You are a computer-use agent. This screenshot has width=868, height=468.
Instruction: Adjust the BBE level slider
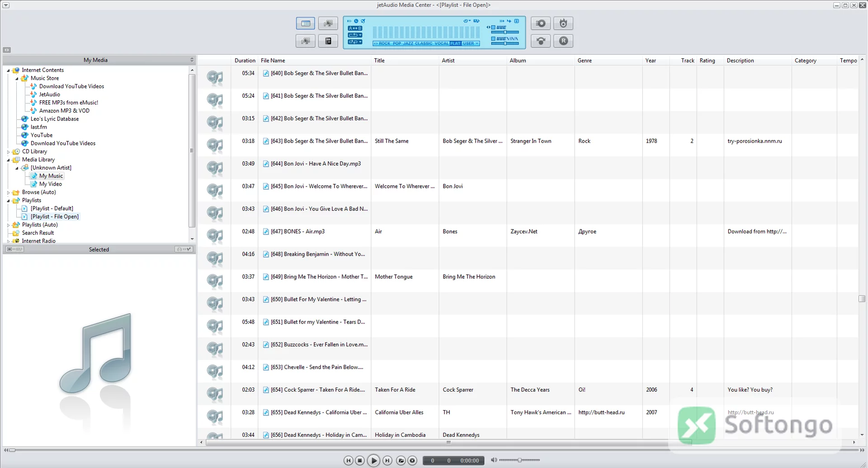click(x=505, y=32)
